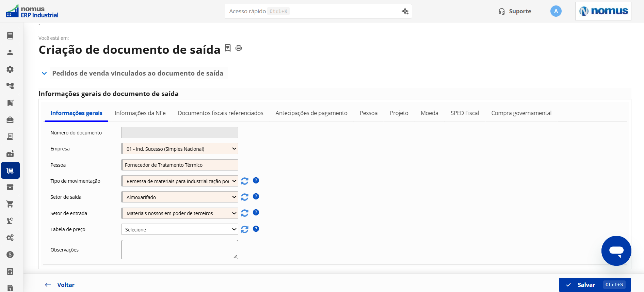644x292 pixels.
Task: Open the Empresa dropdown
Action: click(x=180, y=149)
